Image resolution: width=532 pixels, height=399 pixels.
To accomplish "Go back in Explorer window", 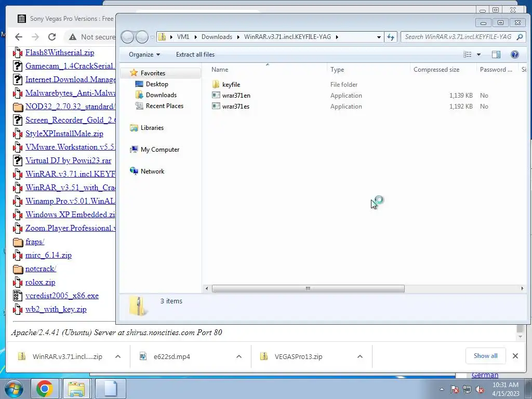I will pos(128,37).
